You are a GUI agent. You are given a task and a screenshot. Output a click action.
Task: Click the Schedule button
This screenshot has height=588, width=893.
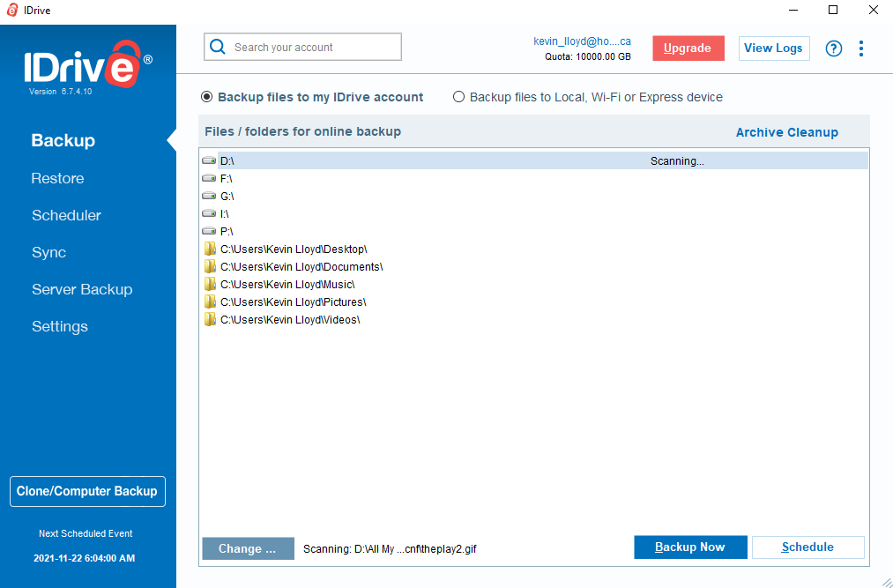point(807,547)
